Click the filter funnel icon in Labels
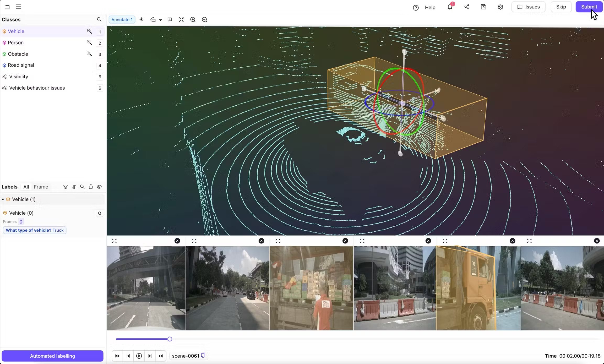The image size is (604, 364). click(66, 187)
